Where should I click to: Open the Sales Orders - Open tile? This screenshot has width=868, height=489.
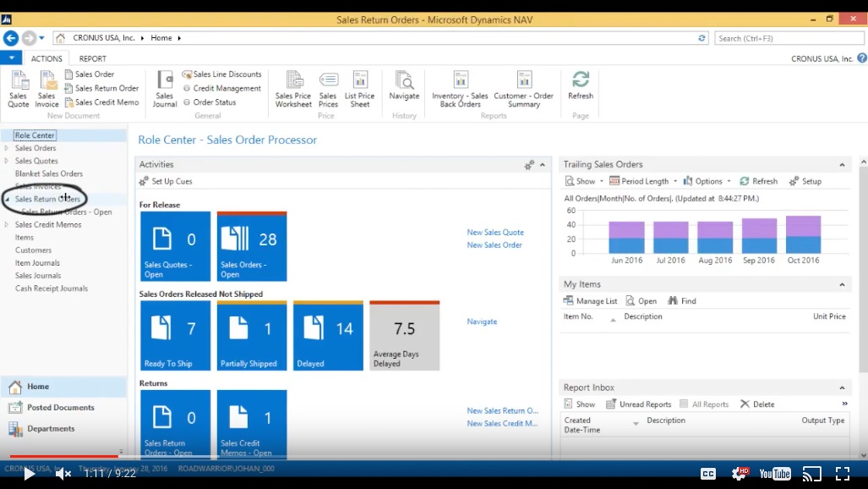252,246
